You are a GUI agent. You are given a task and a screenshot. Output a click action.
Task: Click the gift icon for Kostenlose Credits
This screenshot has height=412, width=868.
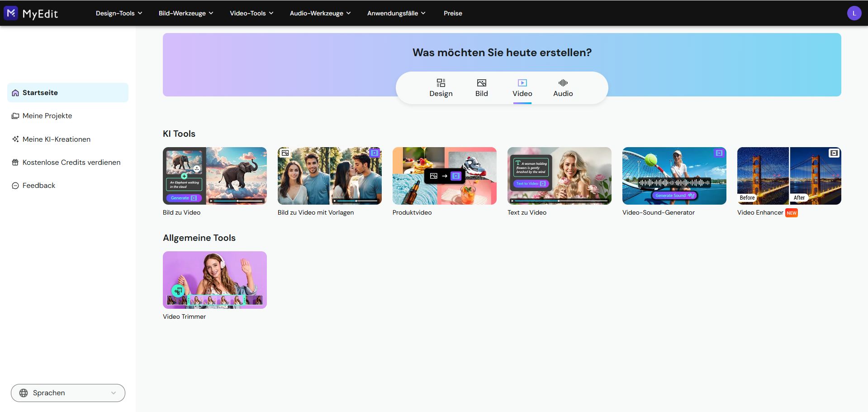pos(15,163)
